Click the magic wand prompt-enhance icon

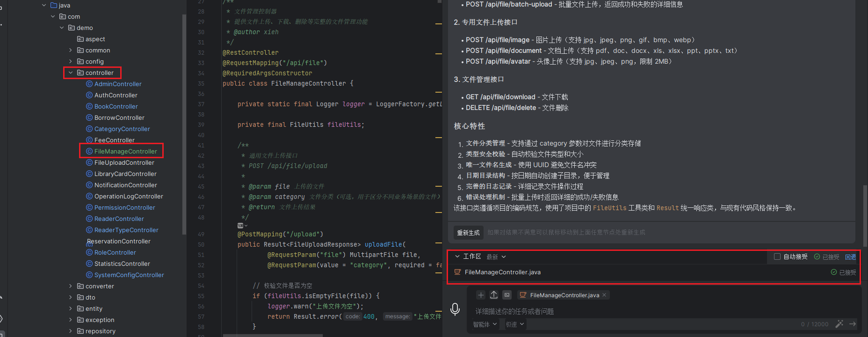pos(839,324)
